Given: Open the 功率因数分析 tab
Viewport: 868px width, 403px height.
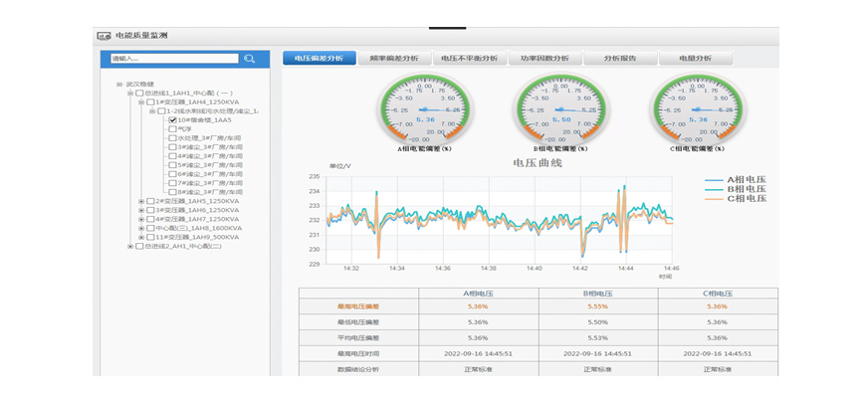Looking at the screenshot, I should [x=544, y=59].
